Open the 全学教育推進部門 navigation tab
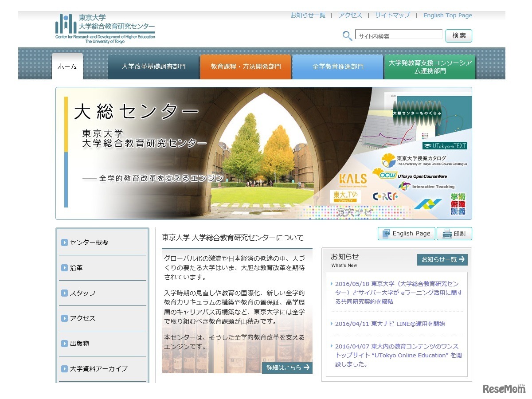 pos(337,66)
